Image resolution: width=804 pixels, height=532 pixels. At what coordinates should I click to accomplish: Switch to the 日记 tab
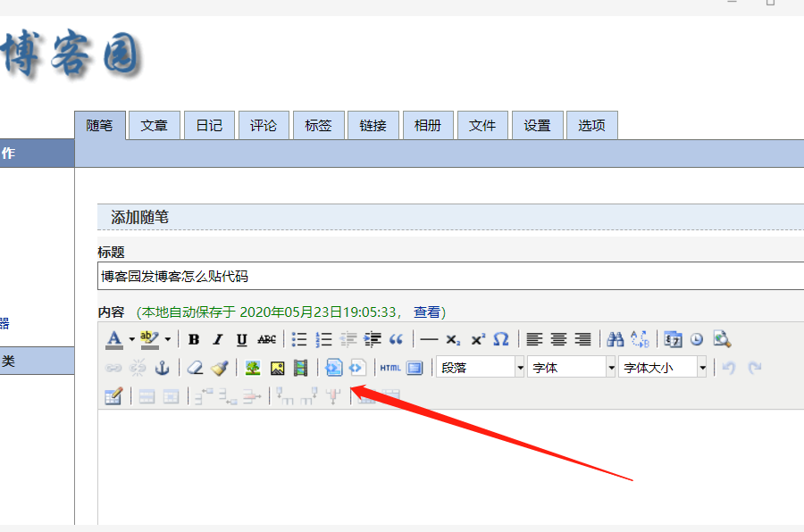click(209, 126)
